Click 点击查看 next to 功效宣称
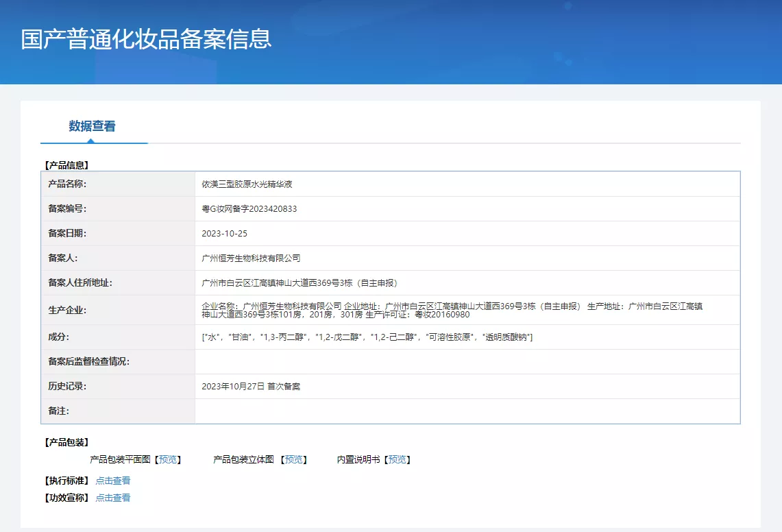The image size is (782, 532). [113, 498]
